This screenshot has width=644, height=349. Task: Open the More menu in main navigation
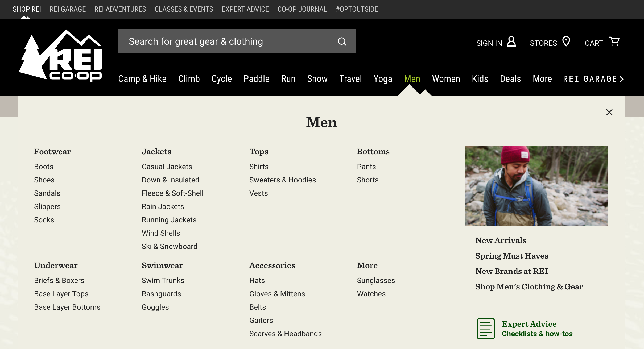(542, 79)
